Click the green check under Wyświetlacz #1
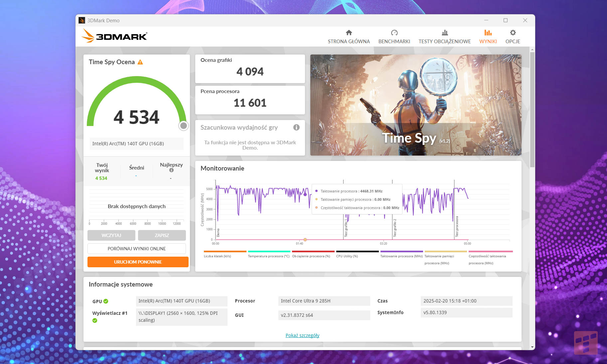Viewport: 607px width, 364px height. click(95, 320)
